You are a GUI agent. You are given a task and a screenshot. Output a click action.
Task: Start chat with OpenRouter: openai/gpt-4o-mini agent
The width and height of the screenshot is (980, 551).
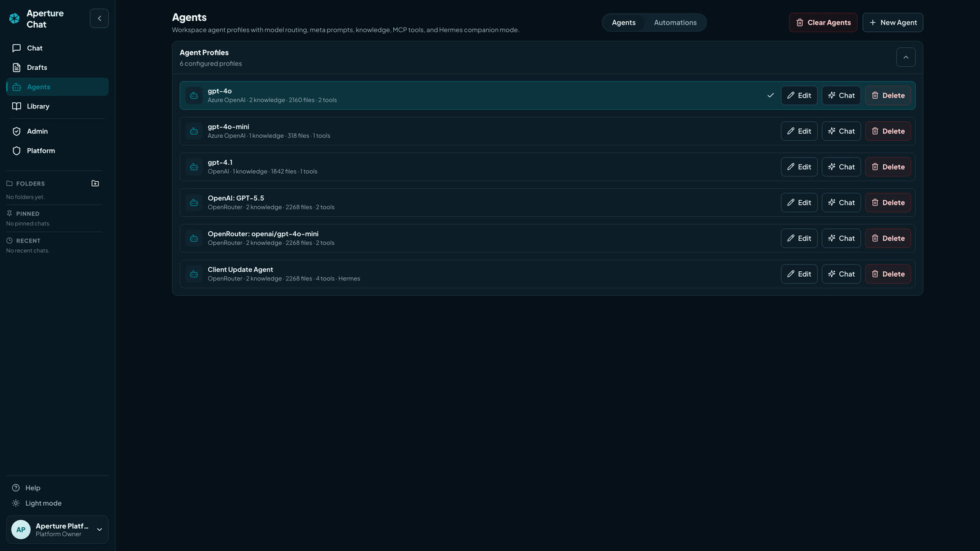(842, 238)
